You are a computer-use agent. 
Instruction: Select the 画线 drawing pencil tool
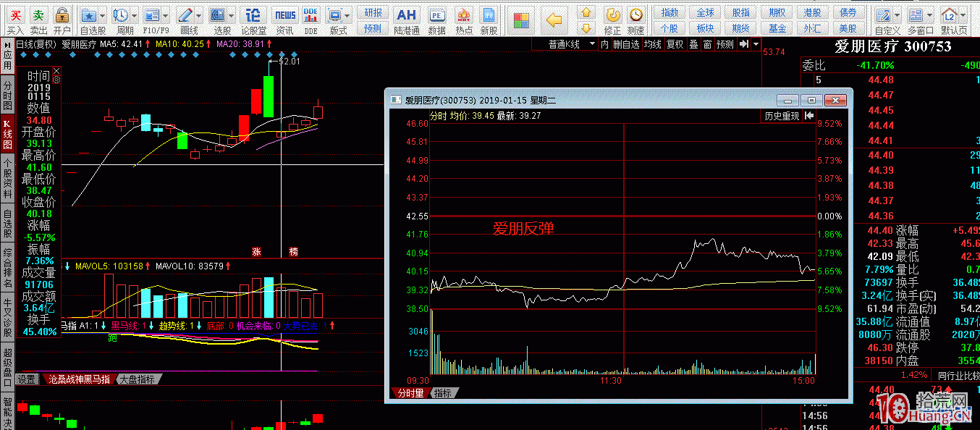pos(185,15)
